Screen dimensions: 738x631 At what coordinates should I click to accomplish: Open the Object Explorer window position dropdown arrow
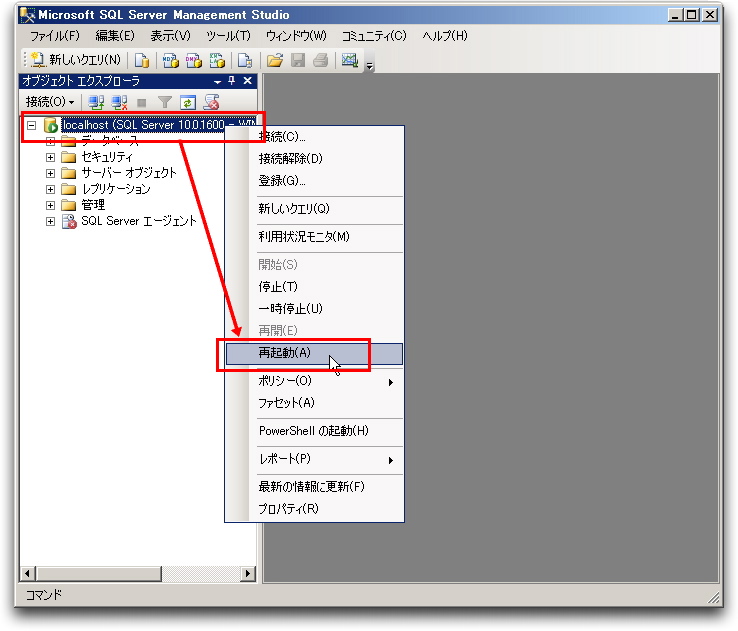pyautogui.click(x=217, y=82)
